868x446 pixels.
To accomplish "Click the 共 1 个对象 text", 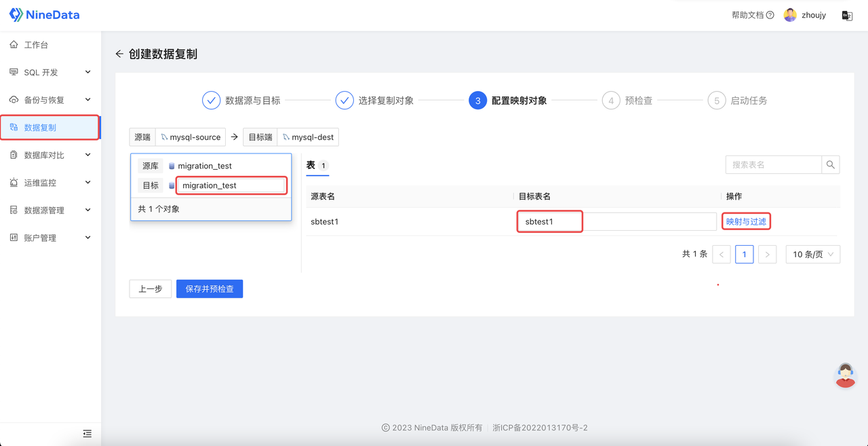I will coord(159,209).
